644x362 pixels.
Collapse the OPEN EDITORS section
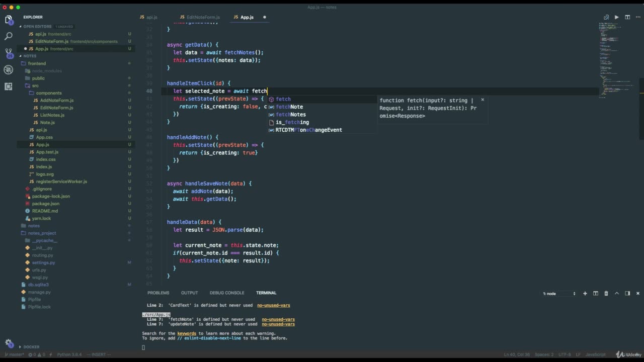pyautogui.click(x=37, y=26)
